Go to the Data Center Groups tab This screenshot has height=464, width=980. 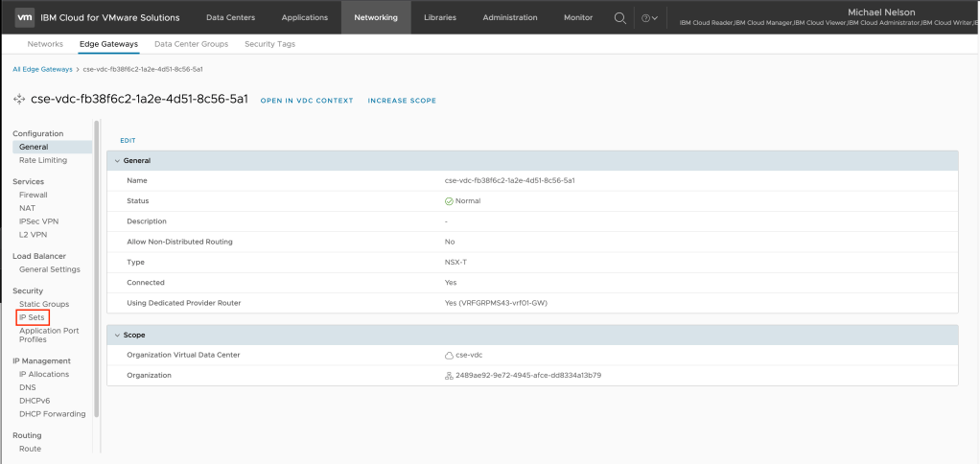click(x=191, y=44)
